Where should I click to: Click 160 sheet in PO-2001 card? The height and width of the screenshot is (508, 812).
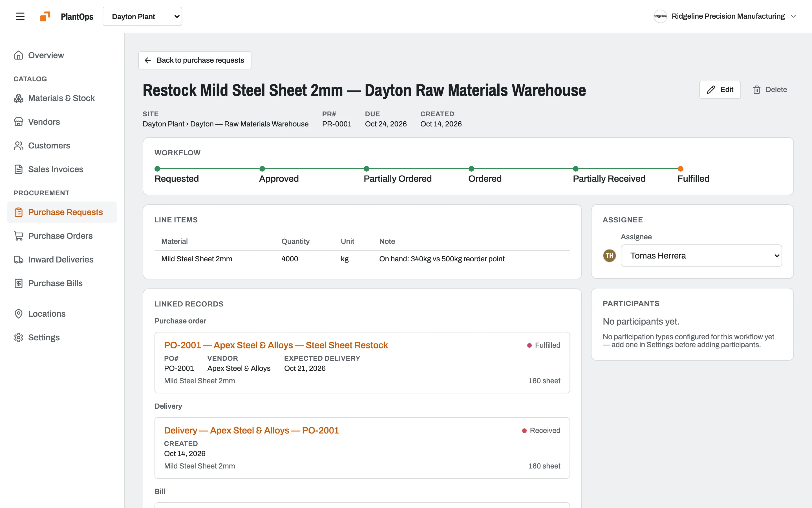coord(544,381)
